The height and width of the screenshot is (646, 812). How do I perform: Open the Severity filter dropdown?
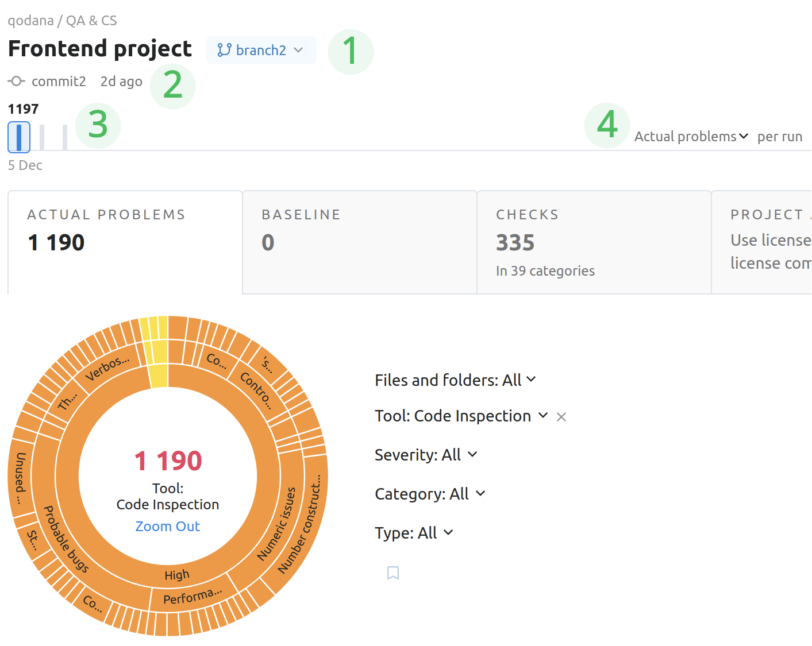pos(425,455)
